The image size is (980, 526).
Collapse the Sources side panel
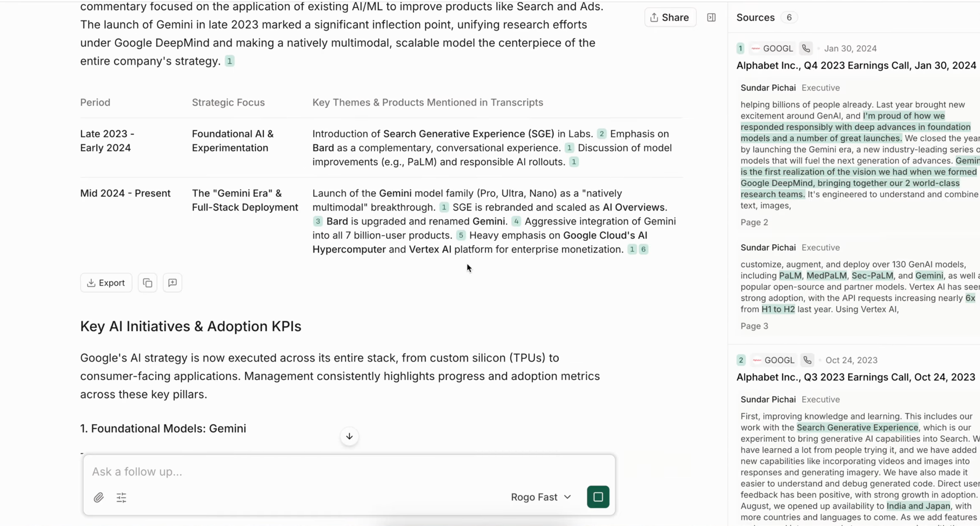(x=711, y=18)
